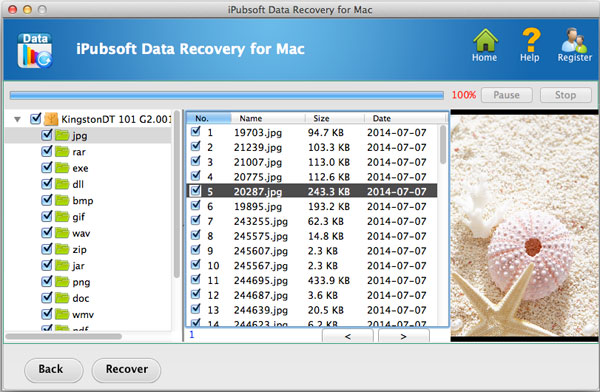The width and height of the screenshot is (600, 392).
Task: Click the 100% progress label
Action: (464, 95)
